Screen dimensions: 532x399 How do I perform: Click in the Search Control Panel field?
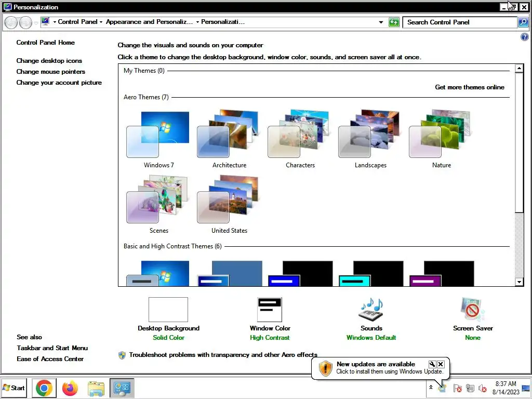pos(460,22)
